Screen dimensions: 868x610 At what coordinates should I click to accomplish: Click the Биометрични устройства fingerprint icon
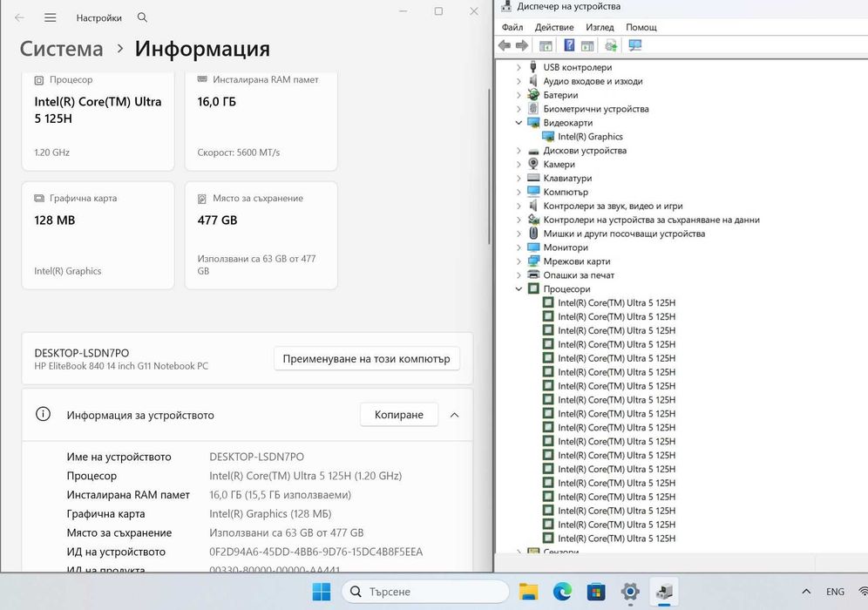533,109
